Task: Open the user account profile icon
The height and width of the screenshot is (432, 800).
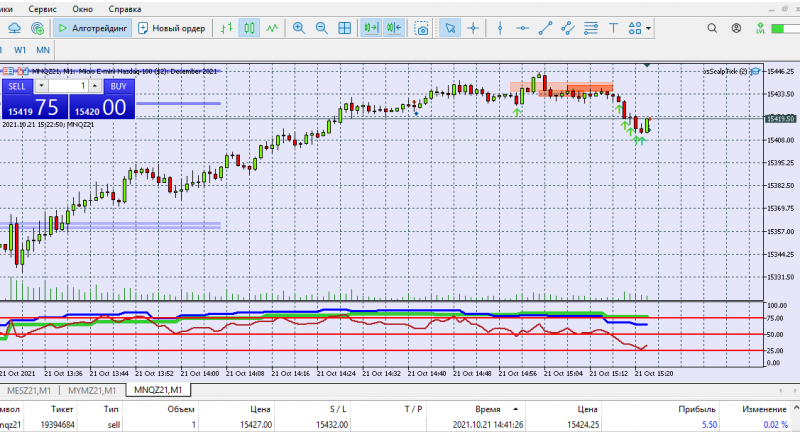Action: point(736,28)
